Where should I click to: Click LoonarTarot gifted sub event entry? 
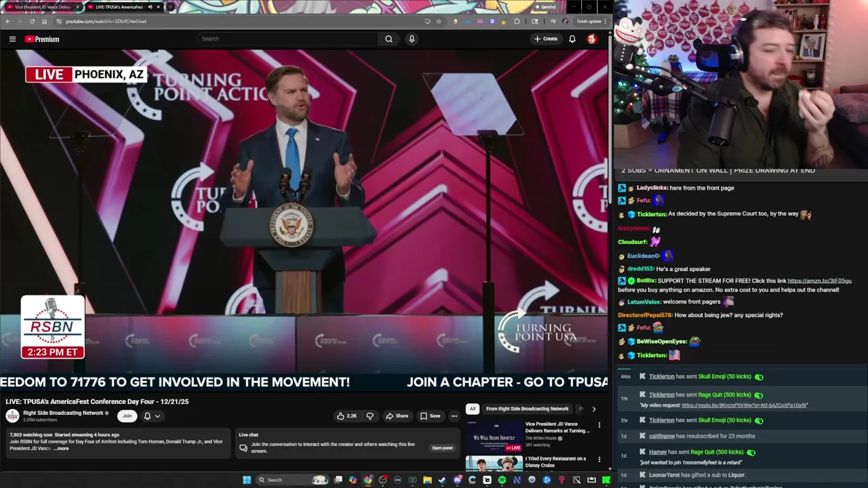point(743,475)
